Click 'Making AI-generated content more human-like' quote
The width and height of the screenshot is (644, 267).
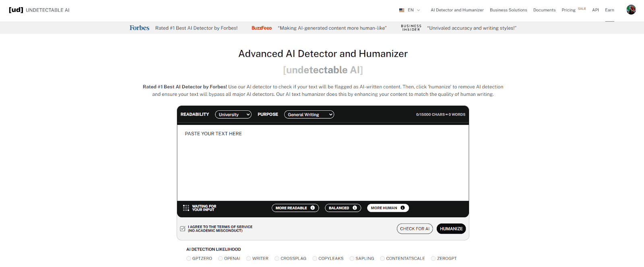[x=332, y=28]
